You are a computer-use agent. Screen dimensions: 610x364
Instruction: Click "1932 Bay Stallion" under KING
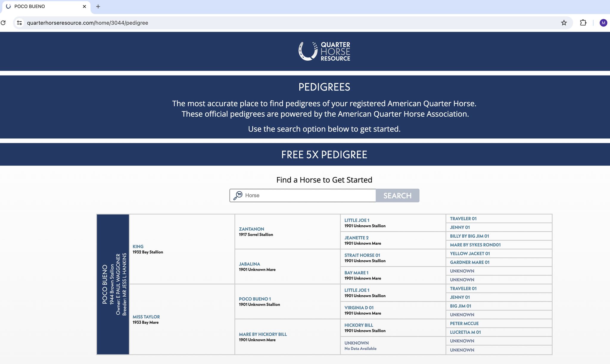coord(148,252)
